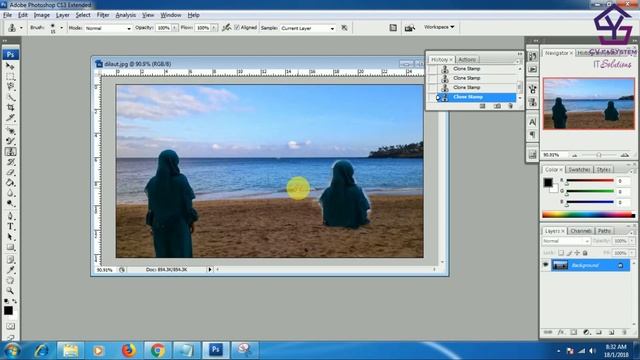Select the Move tool
The height and width of the screenshot is (360, 640).
tap(10, 66)
